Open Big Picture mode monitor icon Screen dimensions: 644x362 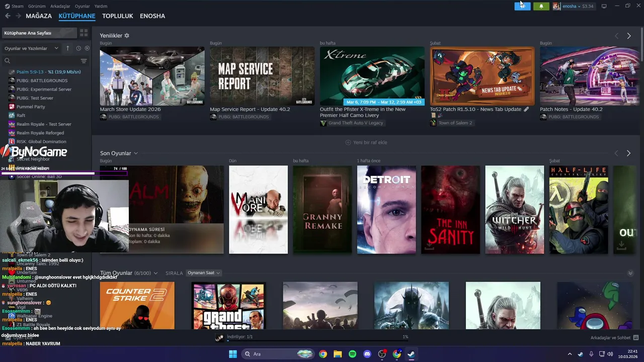pyautogui.click(x=604, y=6)
